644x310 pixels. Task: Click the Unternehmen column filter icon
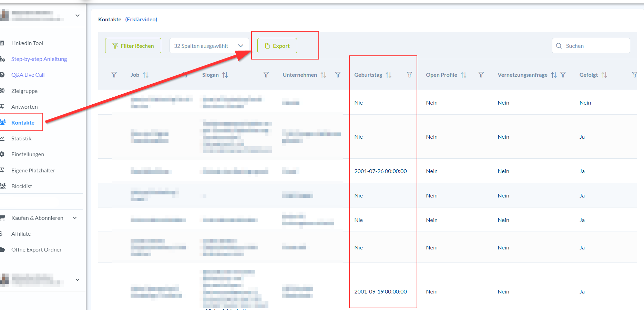(x=338, y=75)
